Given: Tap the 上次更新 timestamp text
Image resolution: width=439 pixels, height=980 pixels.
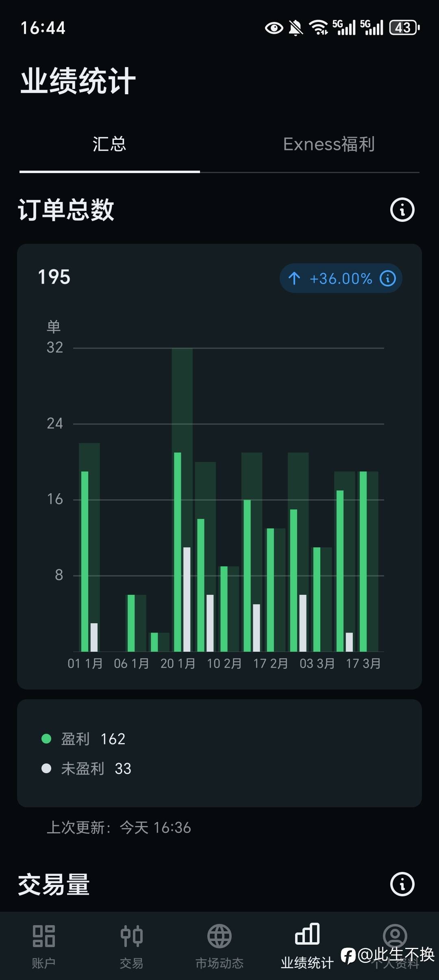Looking at the screenshot, I should 119,828.
